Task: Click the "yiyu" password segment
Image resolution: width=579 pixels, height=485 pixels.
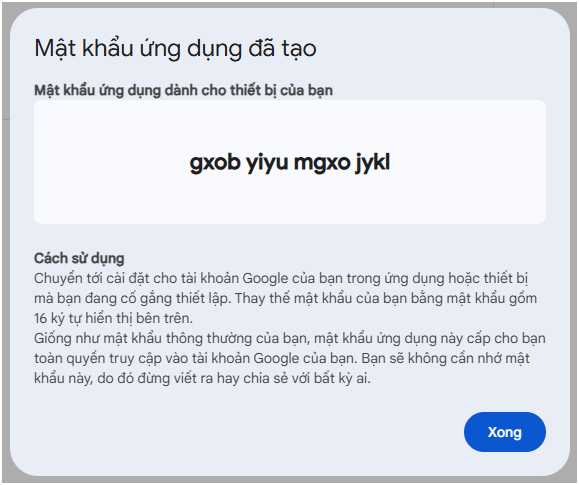Action: click(267, 163)
